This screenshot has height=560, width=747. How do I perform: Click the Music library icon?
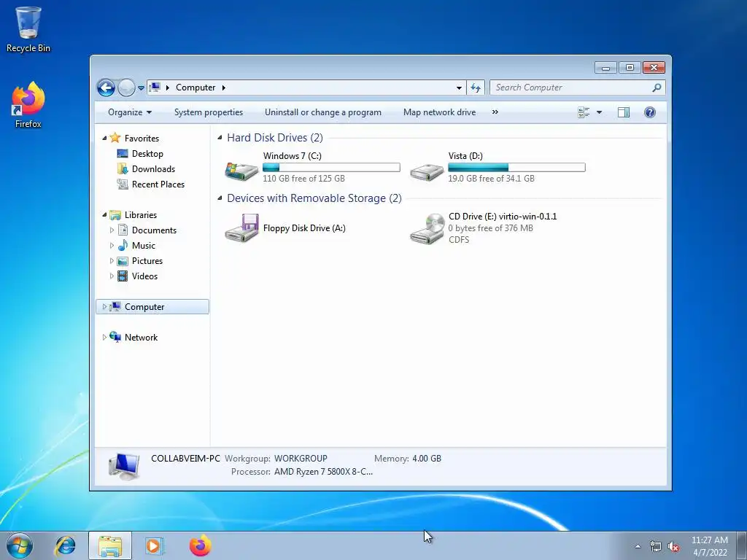(x=123, y=245)
